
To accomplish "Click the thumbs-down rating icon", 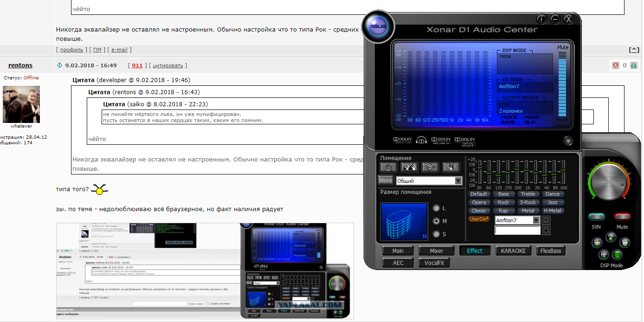I will [x=616, y=65].
